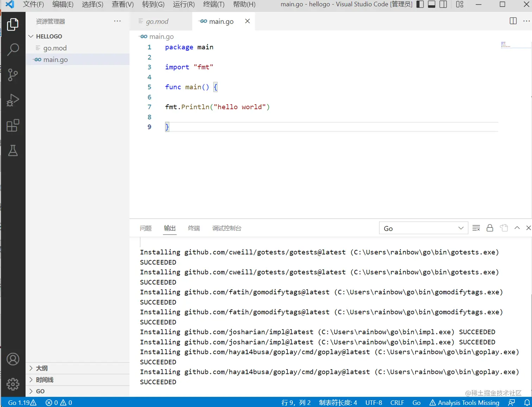This screenshot has height=407, width=532.
Task: Change 制表符长度: 4 indentation setting
Action: 338,402
